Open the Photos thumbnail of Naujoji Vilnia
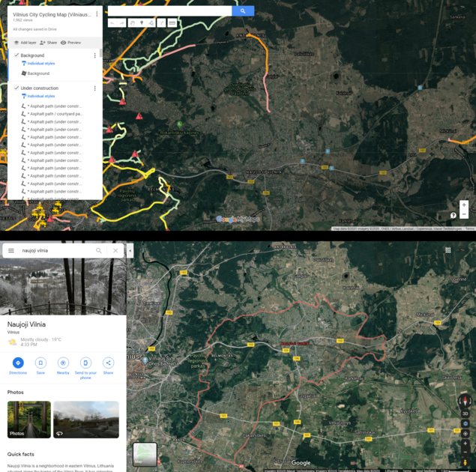The height and width of the screenshot is (472, 476). [x=29, y=420]
